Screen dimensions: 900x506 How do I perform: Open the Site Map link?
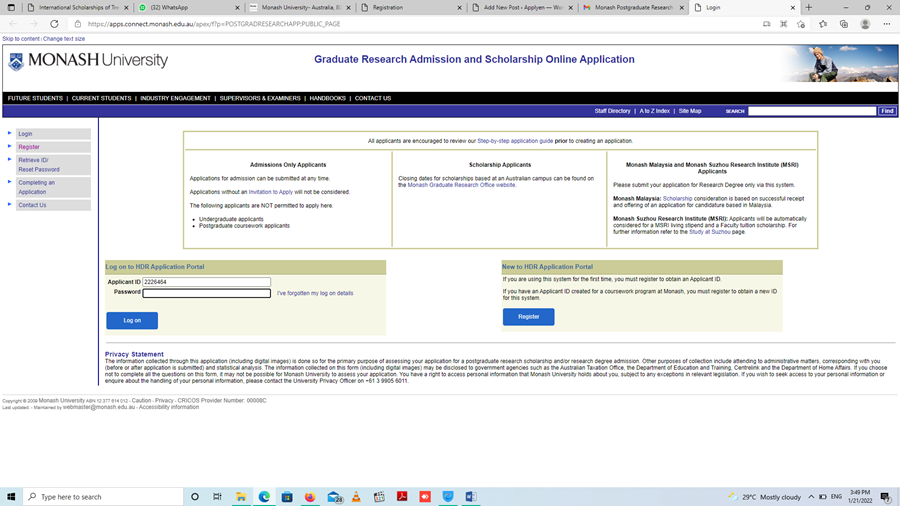tap(690, 111)
